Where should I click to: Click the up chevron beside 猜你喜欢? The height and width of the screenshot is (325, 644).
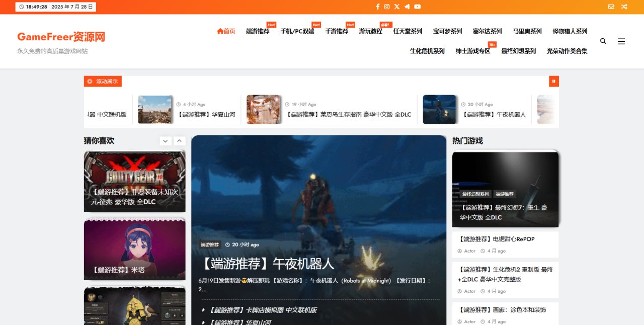180,141
